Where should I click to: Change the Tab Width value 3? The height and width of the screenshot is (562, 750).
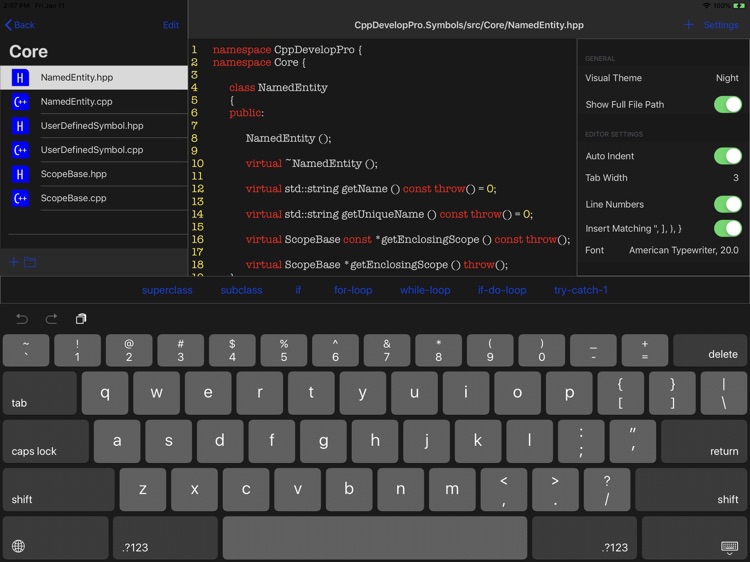736,178
